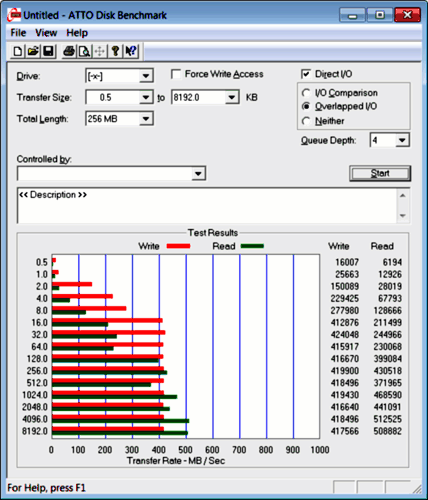Click the New document toolbar icon

tap(17, 51)
